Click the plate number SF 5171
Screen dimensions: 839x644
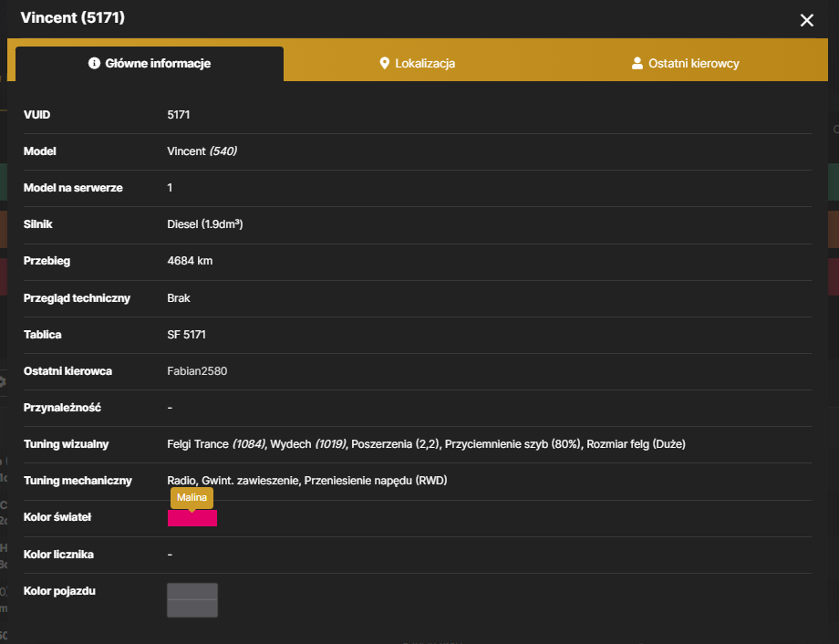coord(186,335)
